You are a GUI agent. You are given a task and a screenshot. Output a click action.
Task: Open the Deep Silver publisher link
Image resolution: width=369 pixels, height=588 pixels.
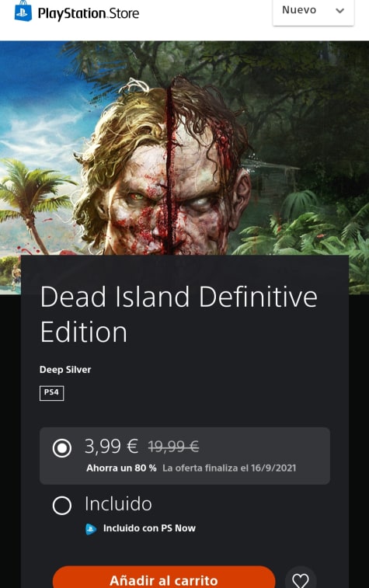(x=65, y=370)
